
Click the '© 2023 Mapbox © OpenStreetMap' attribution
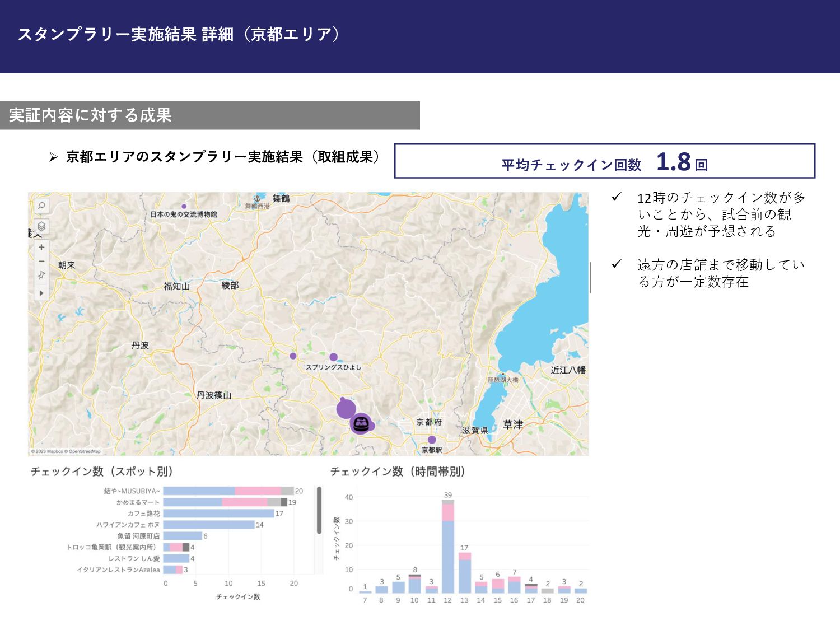coord(66,451)
